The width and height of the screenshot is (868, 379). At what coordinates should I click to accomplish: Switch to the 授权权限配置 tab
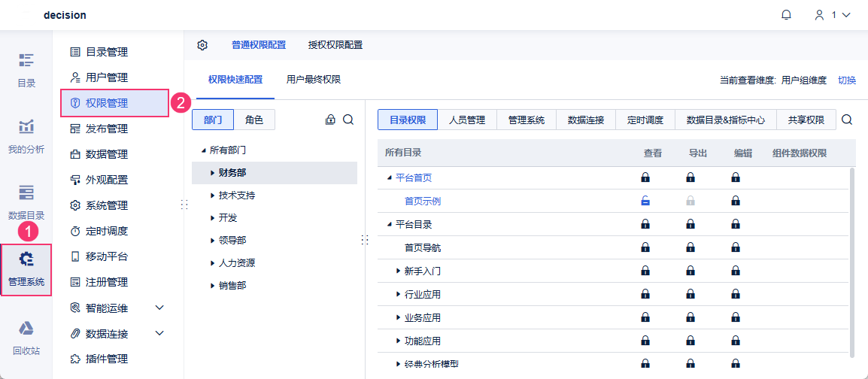click(335, 45)
